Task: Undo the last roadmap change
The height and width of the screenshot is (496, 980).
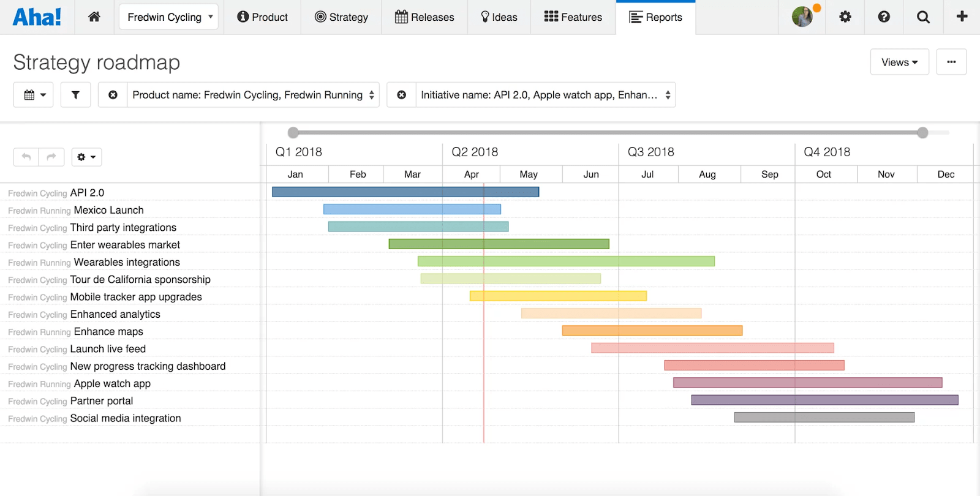Action: pos(26,157)
